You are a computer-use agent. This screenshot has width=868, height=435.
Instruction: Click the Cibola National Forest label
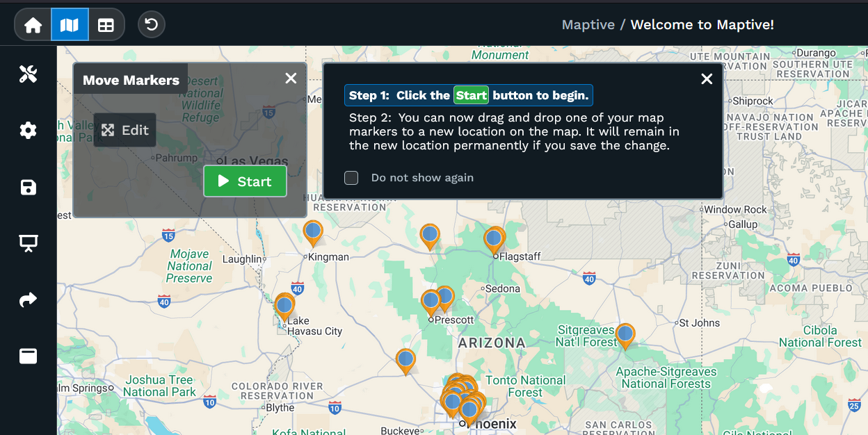coord(820,336)
